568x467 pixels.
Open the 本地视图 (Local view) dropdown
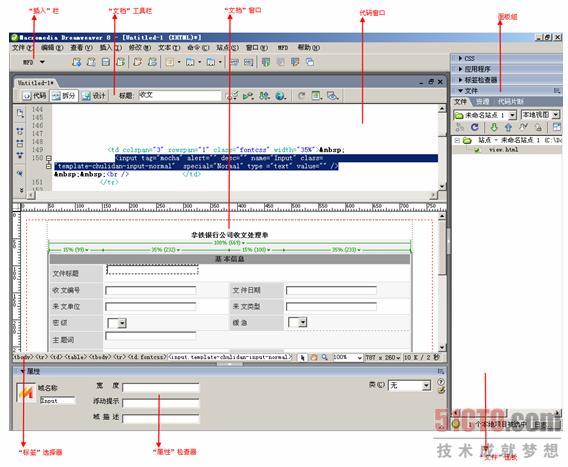(x=556, y=115)
